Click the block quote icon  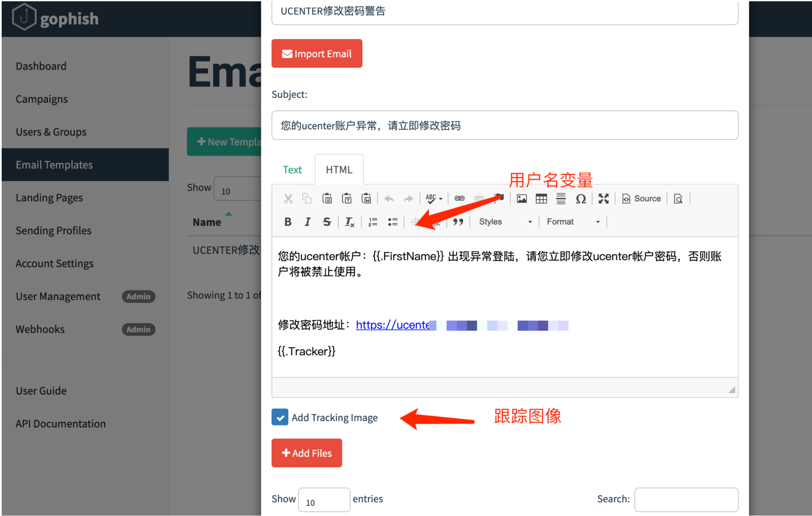458,222
